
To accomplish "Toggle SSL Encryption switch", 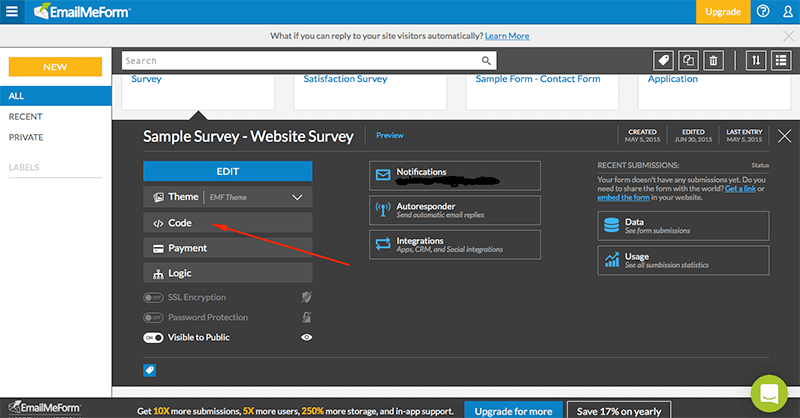I will point(153,297).
